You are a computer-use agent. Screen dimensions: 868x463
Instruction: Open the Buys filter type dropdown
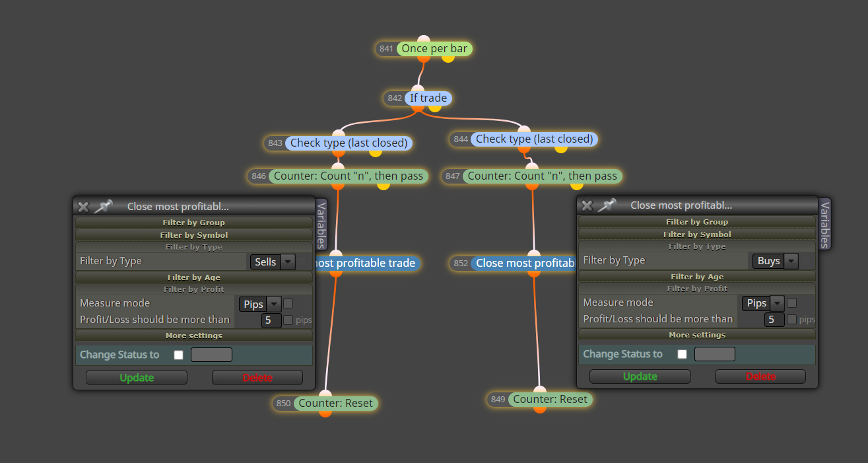pos(776,261)
